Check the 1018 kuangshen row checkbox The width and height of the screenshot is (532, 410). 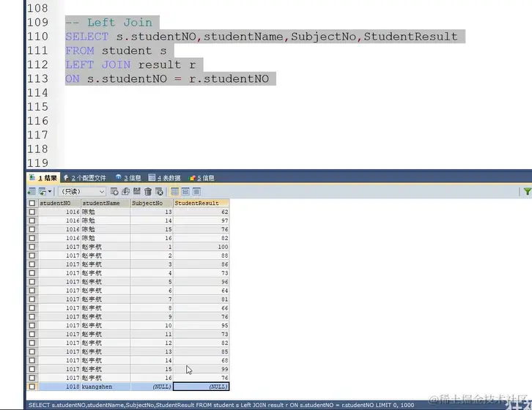click(32, 387)
